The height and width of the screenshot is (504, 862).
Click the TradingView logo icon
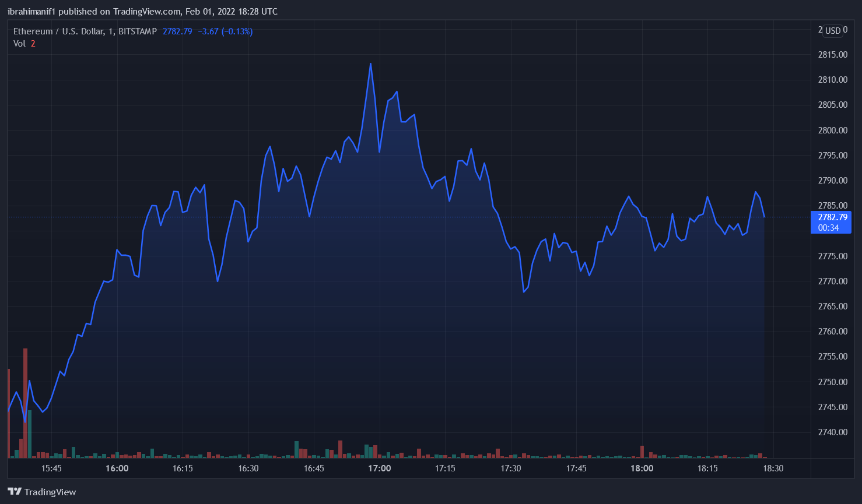[x=15, y=492]
